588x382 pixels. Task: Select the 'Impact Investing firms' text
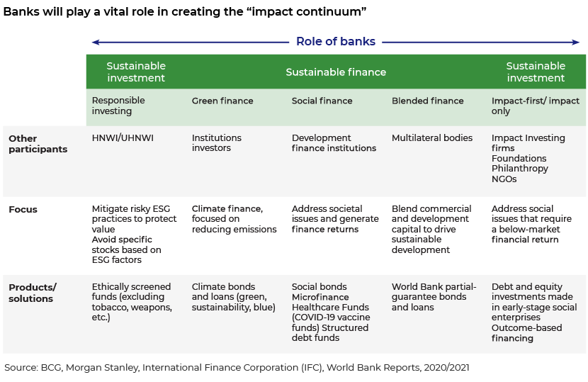528,143
